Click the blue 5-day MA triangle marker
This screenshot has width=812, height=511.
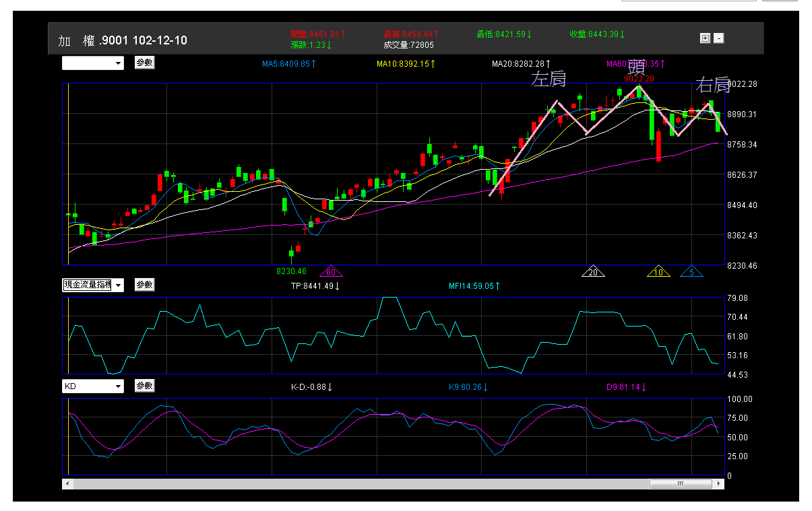[691, 272]
